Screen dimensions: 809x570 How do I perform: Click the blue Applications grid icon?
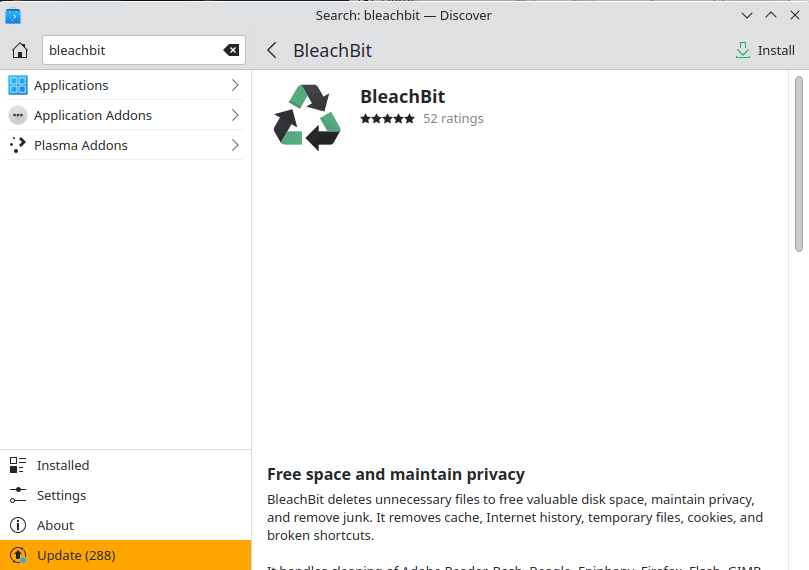18,85
